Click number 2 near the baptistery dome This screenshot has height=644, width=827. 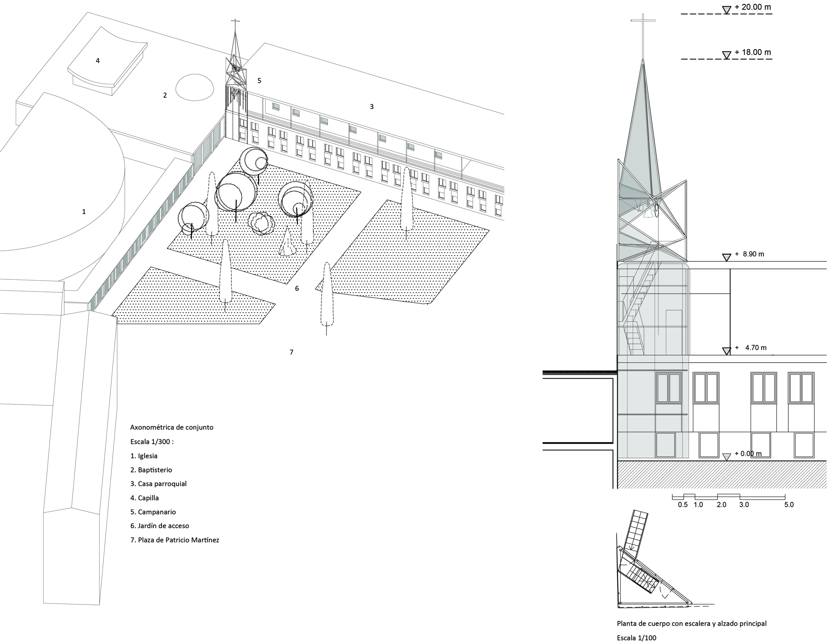point(165,95)
